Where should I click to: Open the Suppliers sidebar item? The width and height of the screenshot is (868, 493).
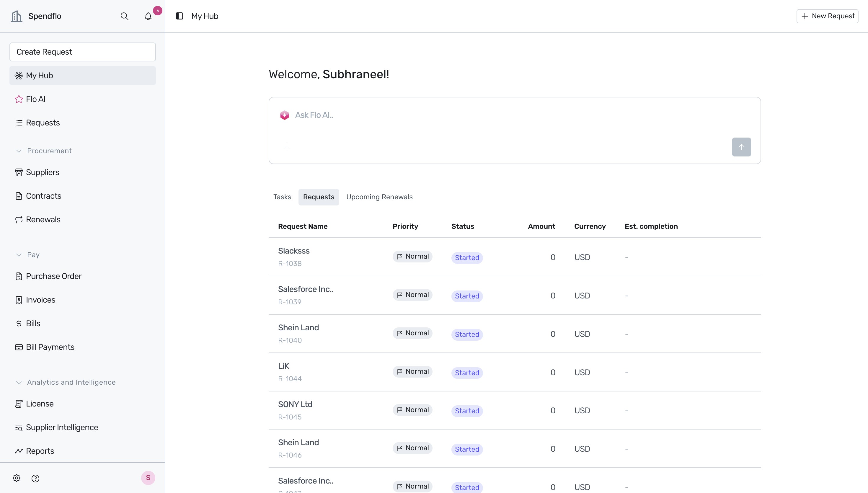point(83,172)
